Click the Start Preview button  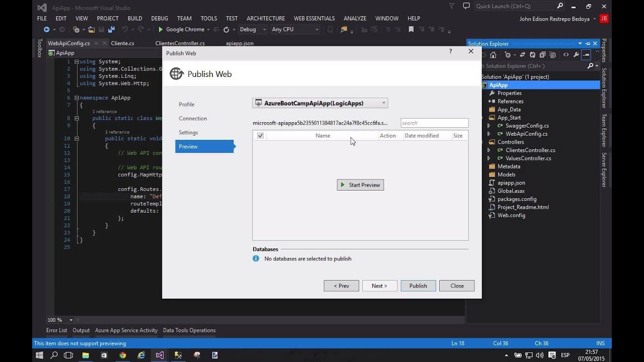(x=360, y=185)
